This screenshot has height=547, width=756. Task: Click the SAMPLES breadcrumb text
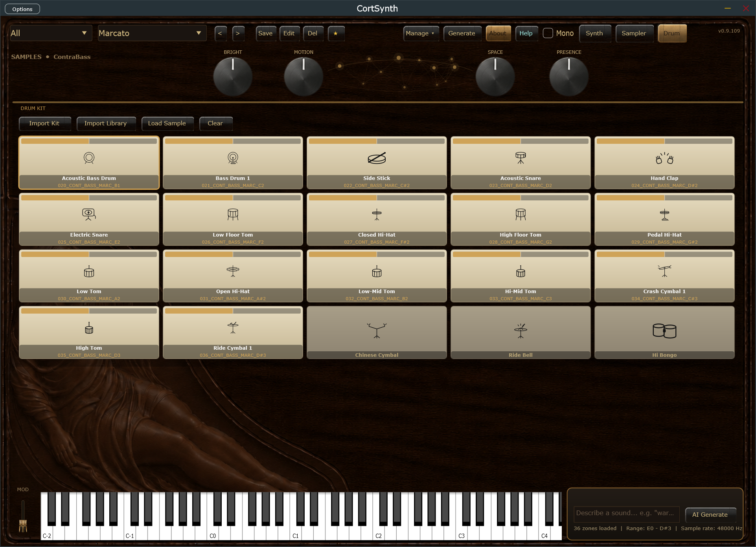(26, 57)
